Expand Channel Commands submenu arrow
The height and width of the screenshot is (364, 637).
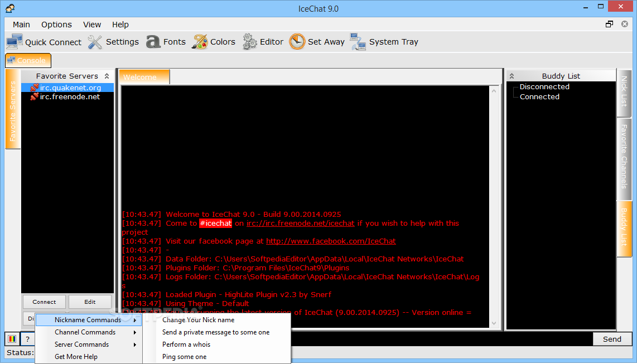coord(135,332)
